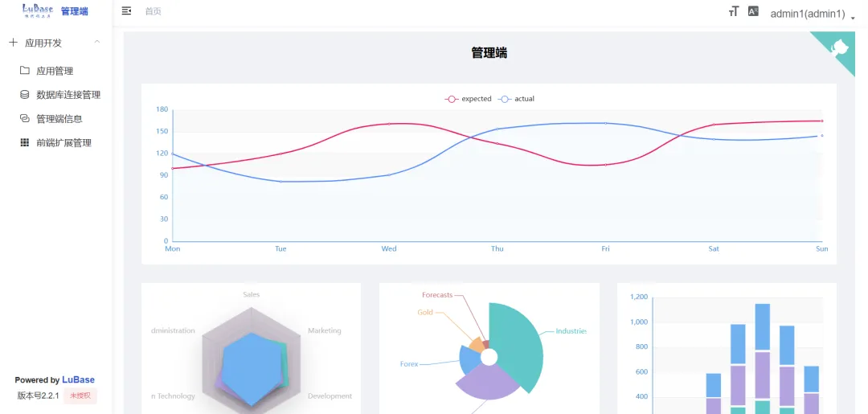The width and height of the screenshot is (868, 414).
Task: Click the Forex pie label
Action: 409,364
